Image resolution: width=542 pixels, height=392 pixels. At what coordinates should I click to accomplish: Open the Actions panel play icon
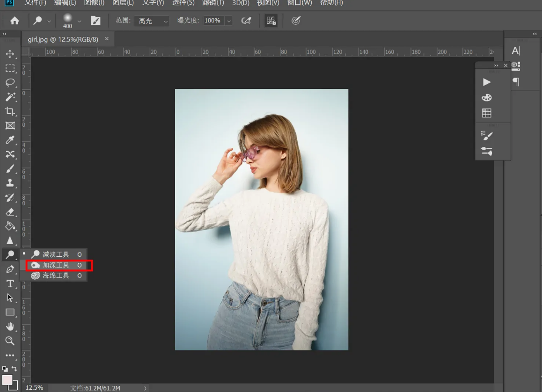pos(487,82)
